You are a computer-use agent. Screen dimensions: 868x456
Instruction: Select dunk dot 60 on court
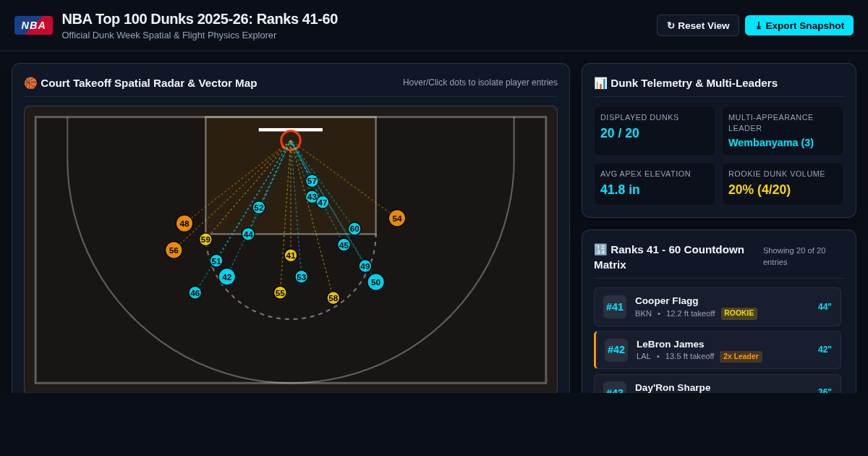pyautogui.click(x=354, y=229)
